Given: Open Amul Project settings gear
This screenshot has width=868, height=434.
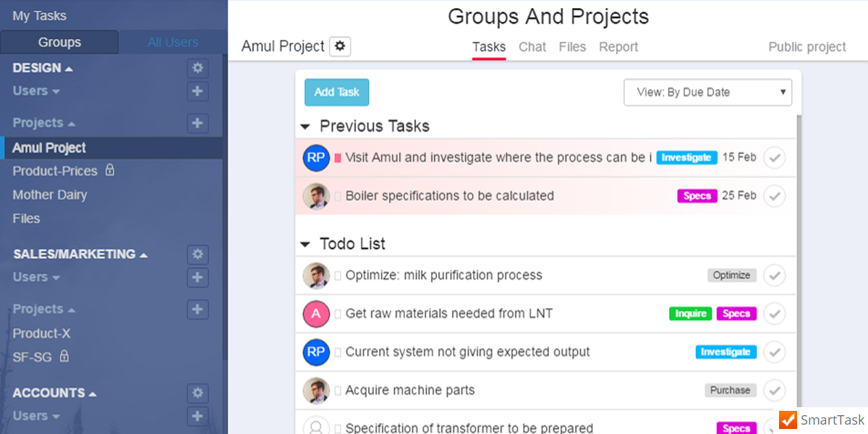Looking at the screenshot, I should (x=340, y=46).
